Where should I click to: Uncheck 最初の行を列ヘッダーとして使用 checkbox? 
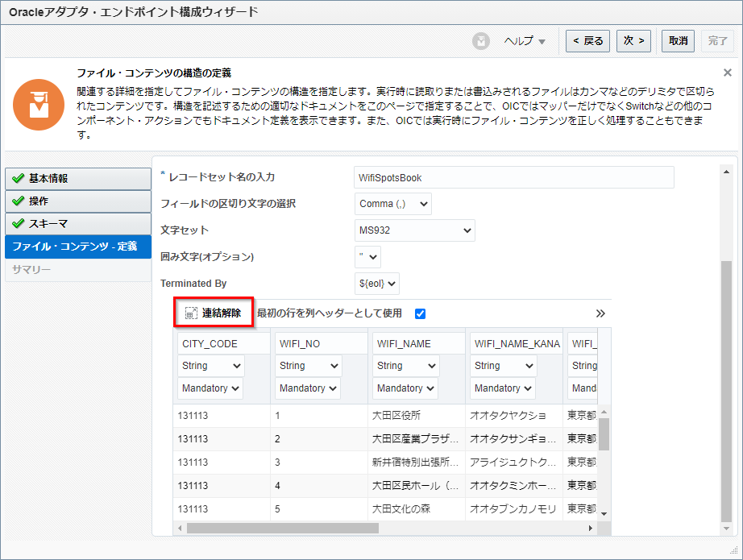pos(420,313)
